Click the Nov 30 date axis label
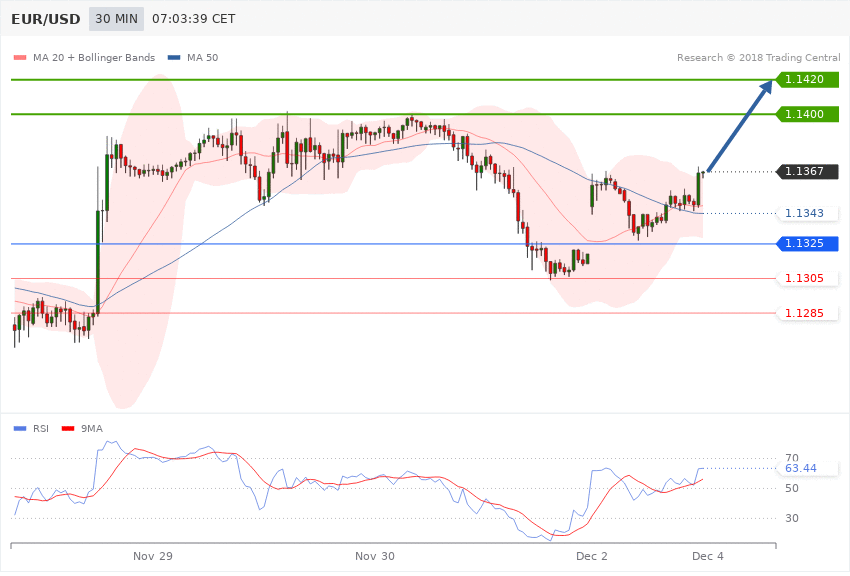 coord(375,556)
